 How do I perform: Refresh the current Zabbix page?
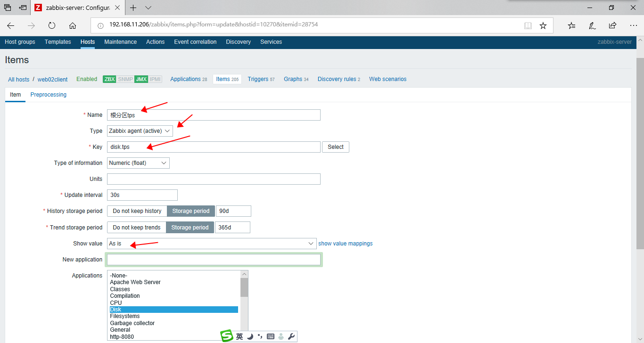pos(52,25)
